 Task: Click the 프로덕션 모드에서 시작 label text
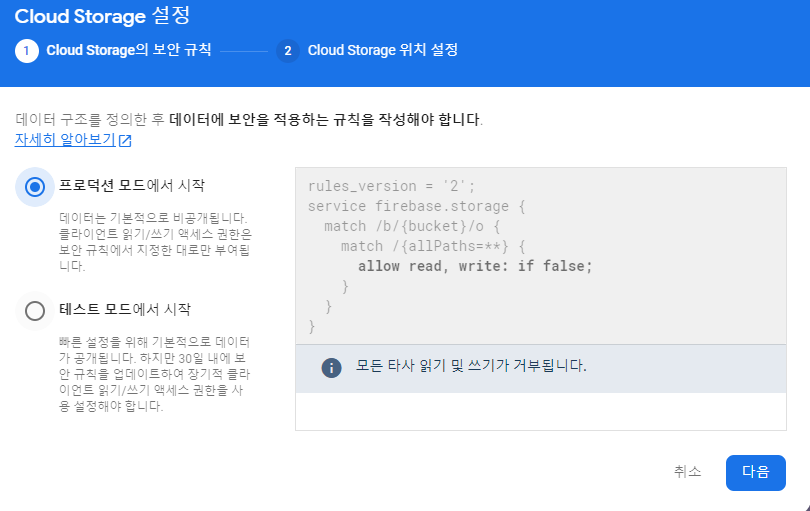tap(132, 185)
